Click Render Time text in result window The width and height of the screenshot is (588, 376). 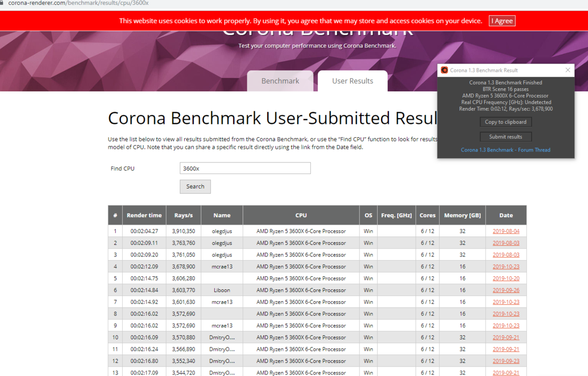506,109
